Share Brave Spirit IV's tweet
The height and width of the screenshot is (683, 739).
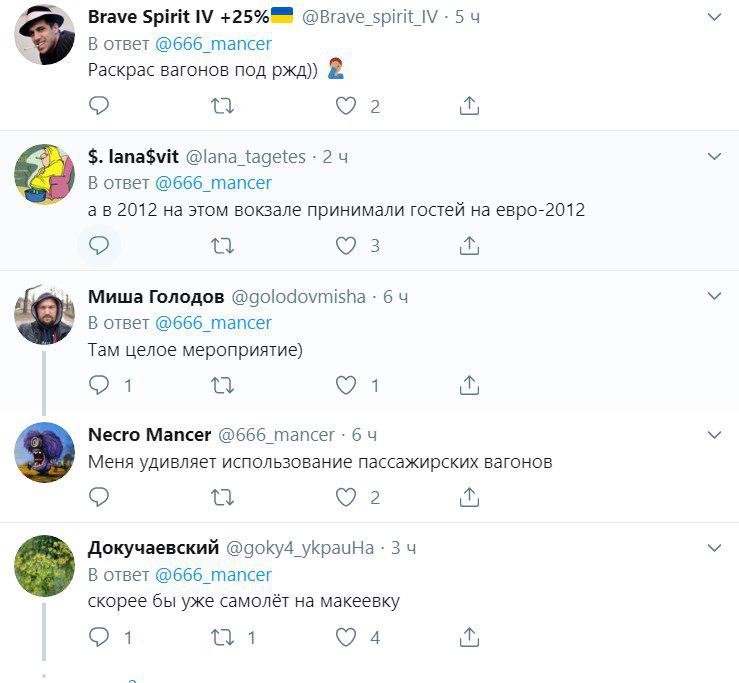click(x=469, y=105)
